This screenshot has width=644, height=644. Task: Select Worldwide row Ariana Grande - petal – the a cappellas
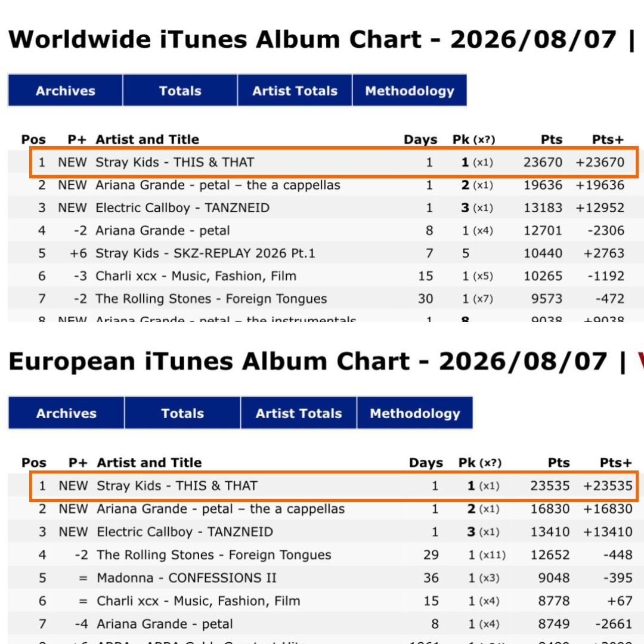tap(322, 185)
